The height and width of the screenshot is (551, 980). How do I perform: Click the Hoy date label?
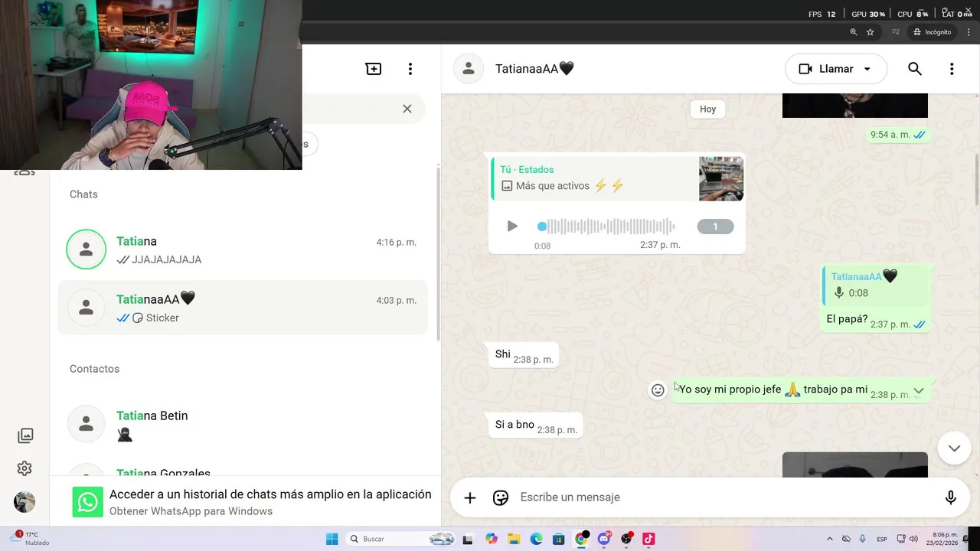(707, 109)
